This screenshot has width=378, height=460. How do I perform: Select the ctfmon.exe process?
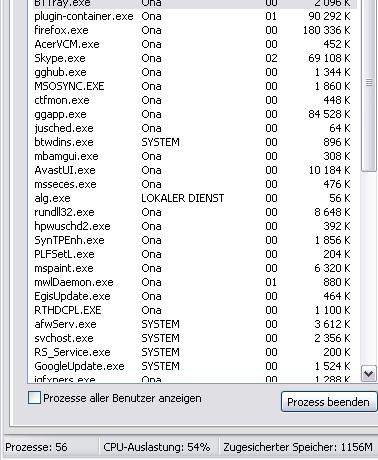[192, 100]
